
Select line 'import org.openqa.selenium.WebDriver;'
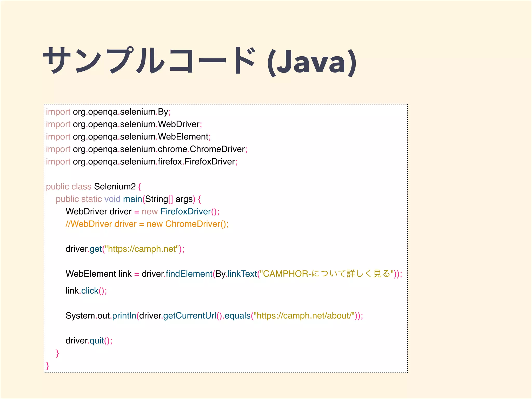coord(124,124)
